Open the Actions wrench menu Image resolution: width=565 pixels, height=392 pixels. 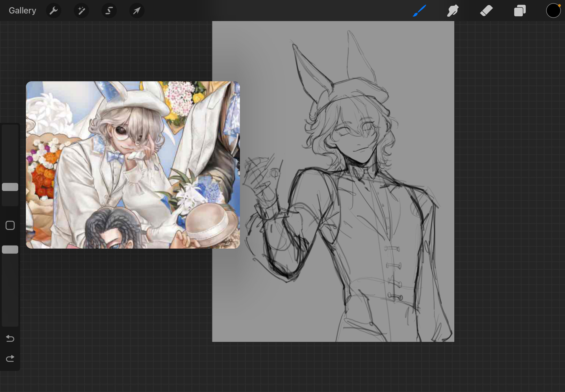pyautogui.click(x=53, y=11)
